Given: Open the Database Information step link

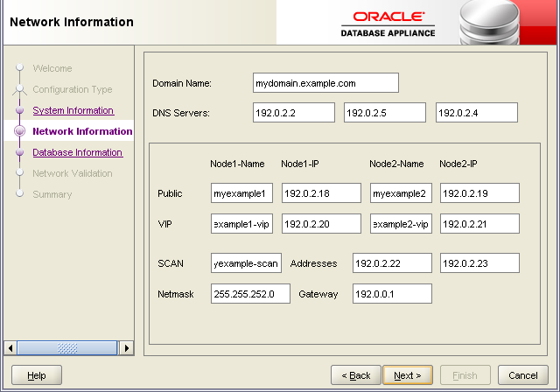Looking at the screenshot, I should click(78, 152).
